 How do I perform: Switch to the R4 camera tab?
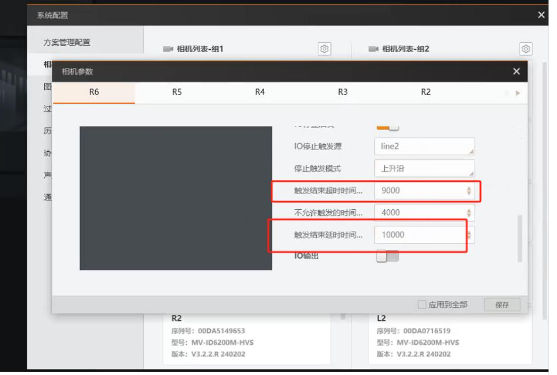(x=260, y=92)
